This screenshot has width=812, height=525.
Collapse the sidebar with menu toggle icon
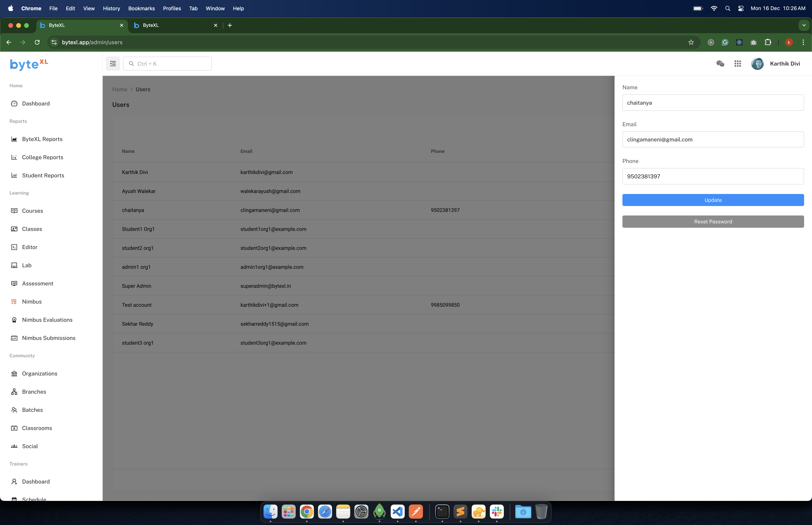pos(113,64)
